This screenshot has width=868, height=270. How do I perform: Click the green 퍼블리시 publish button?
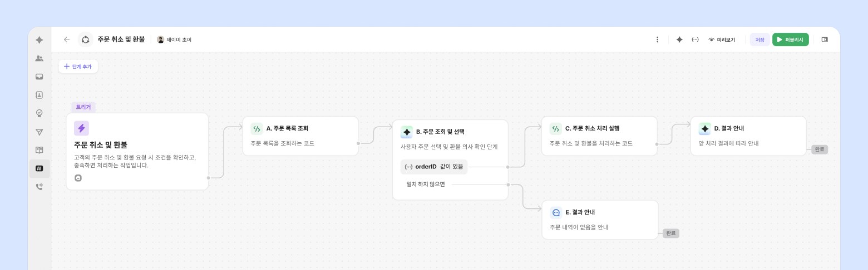[790, 39]
